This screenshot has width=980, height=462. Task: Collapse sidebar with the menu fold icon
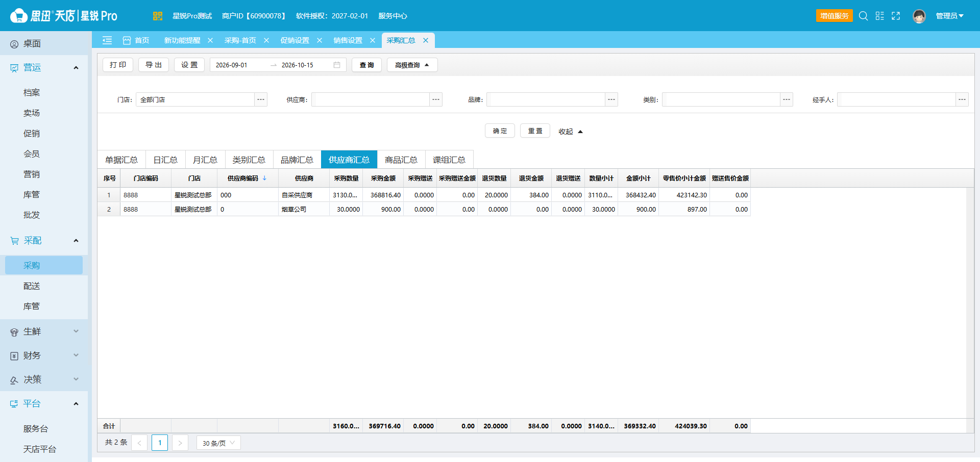pyautogui.click(x=107, y=40)
